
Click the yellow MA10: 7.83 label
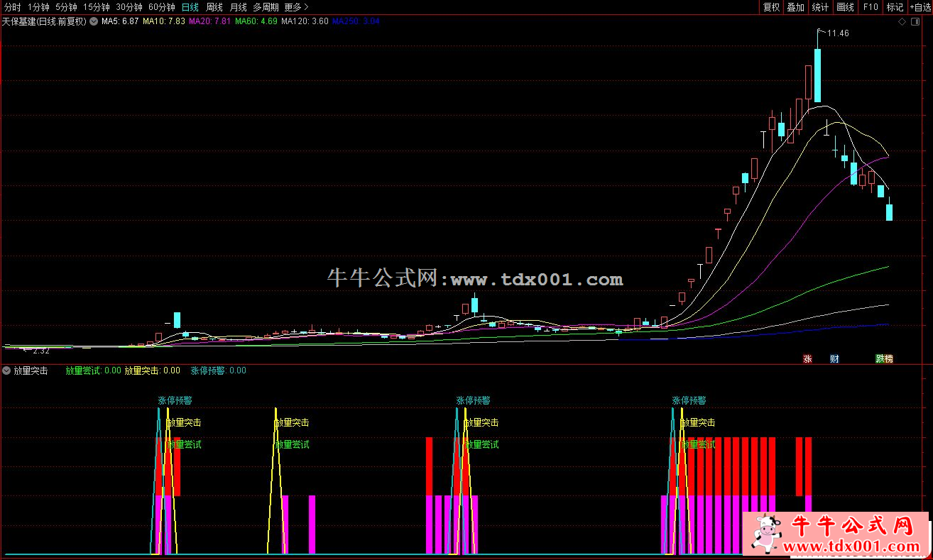164,21
